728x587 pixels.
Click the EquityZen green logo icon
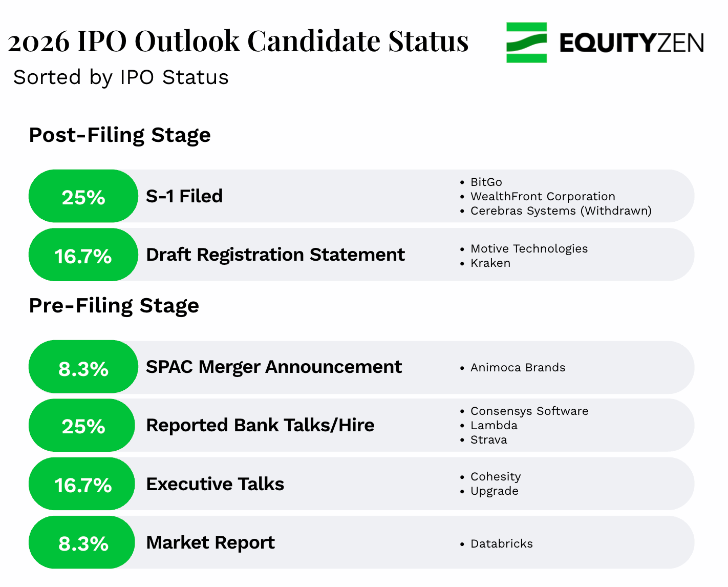tap(526, 43)
